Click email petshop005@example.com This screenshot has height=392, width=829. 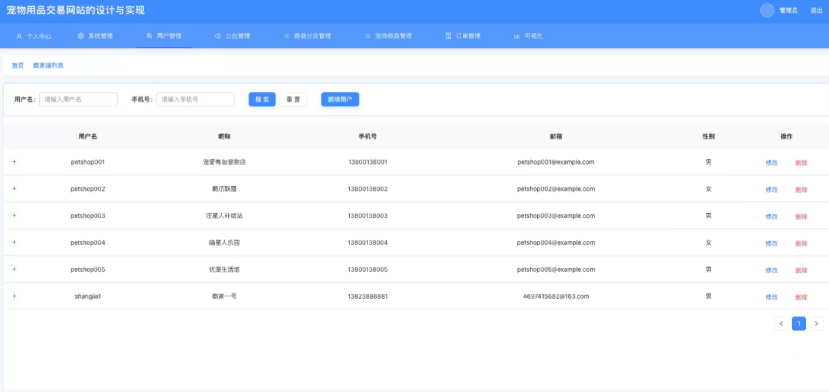point(556,269)
